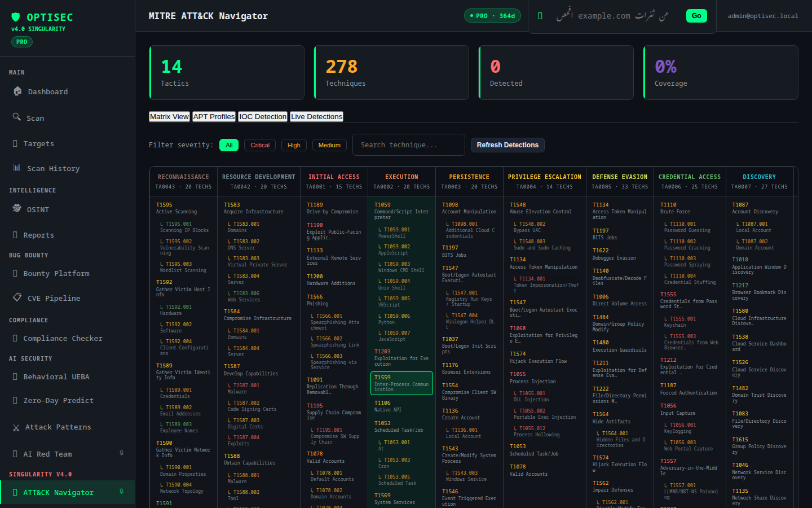Screen dimensions: 812x508
Task: Select technique T1559 Inter-Process Communication
Action: click(x=401, y=383)
